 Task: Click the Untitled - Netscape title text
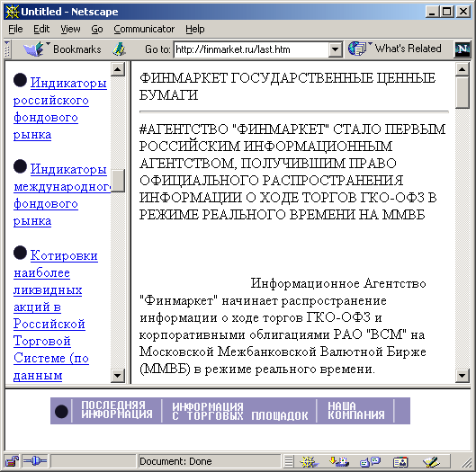[69, 12]
